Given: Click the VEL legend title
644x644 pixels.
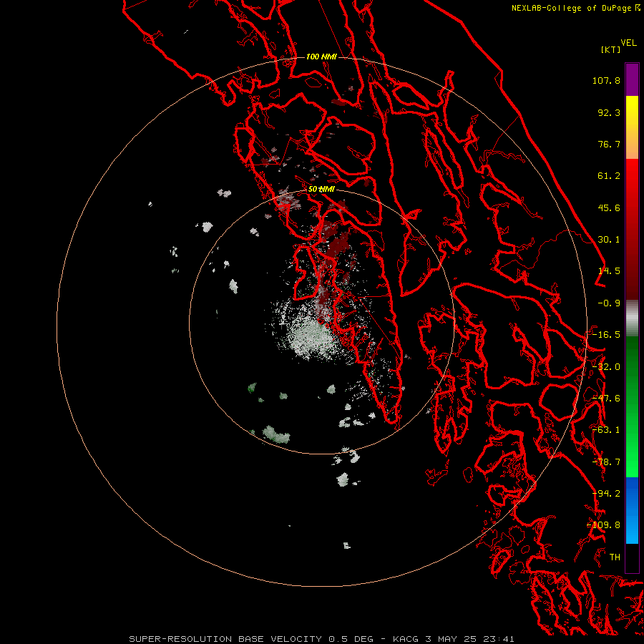Looking at the screenshot, I should [628, 43].
